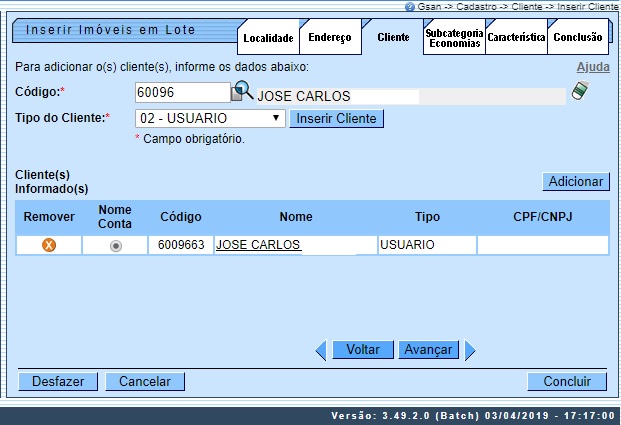Select the Cliente tab
Screen dimensions: 621x425
tap(393, 37)
